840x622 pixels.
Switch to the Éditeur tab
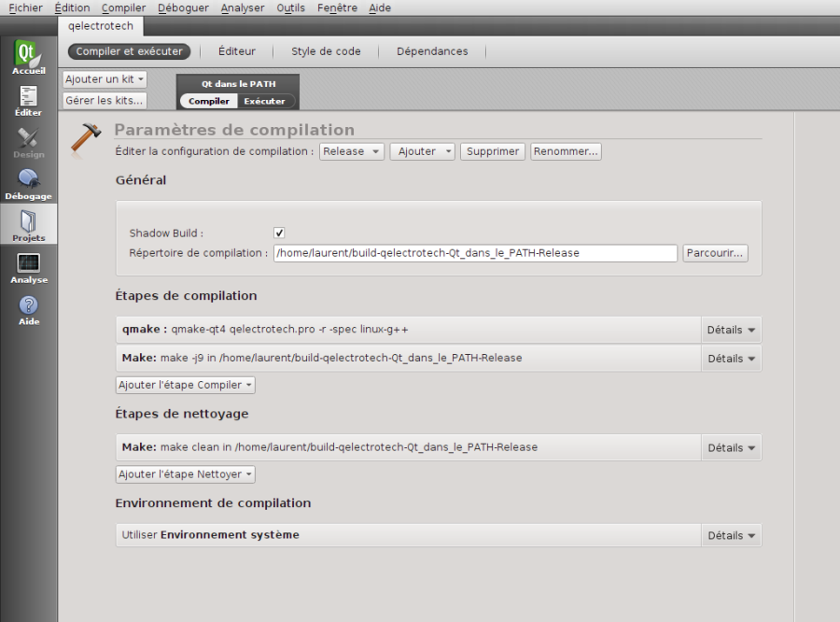point(237,51)
